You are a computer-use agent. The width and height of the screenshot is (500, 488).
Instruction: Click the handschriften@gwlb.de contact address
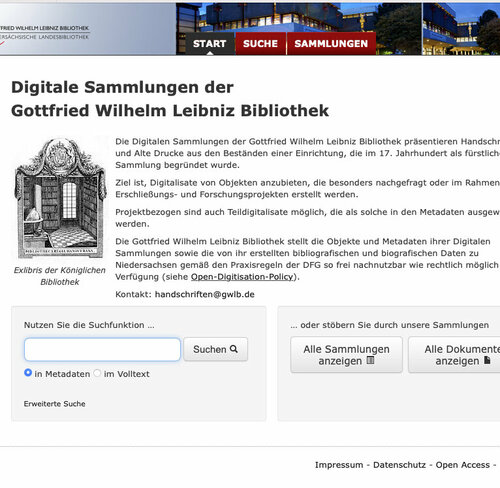pos(205,294)
